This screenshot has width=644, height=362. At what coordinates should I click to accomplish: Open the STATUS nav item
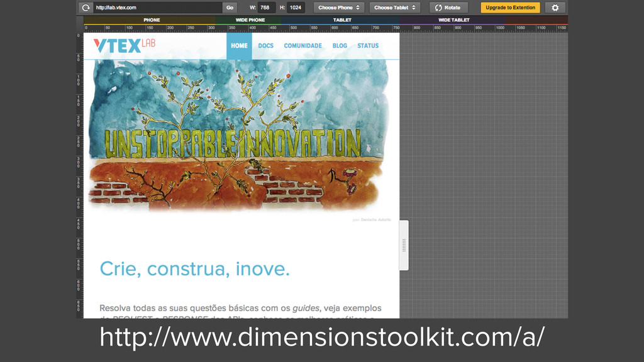(367, 45)
